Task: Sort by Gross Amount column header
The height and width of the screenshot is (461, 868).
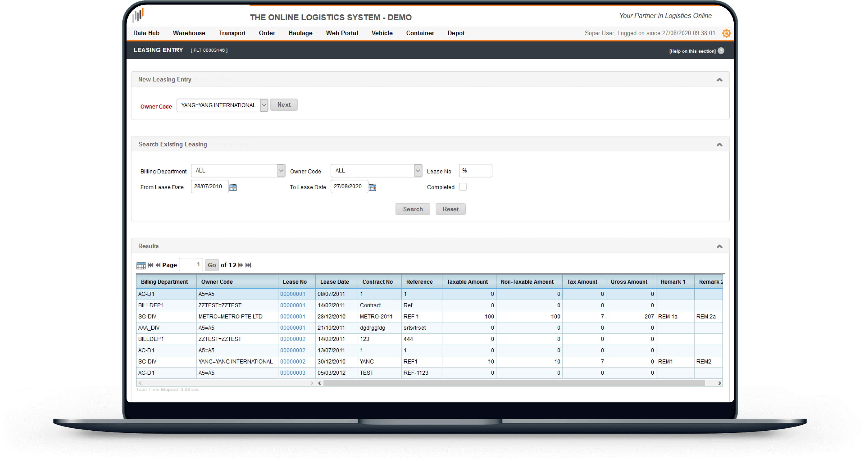Action: pyautogui.click(x=631, y=282)
